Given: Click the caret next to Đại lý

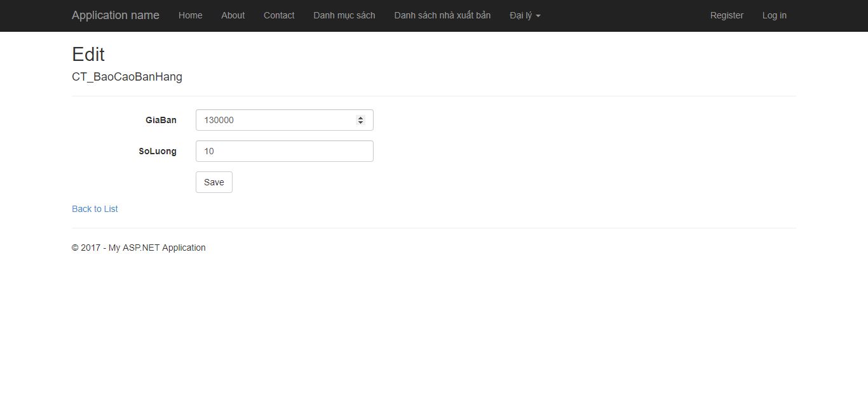Looking at the screenshot, I should click(x=538, y=16).
